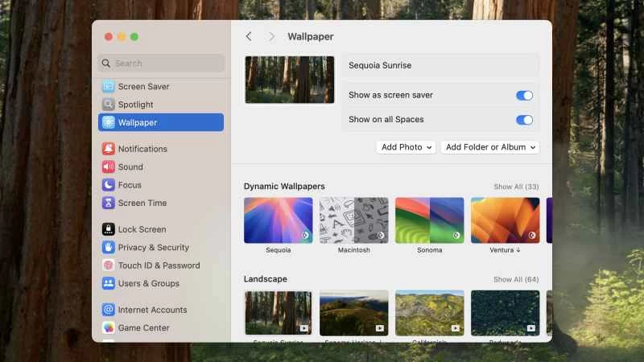Screen dimensions: 644x362
Task: Show all 33 Dynamic Wallpapers
Action: click(516, 187)
